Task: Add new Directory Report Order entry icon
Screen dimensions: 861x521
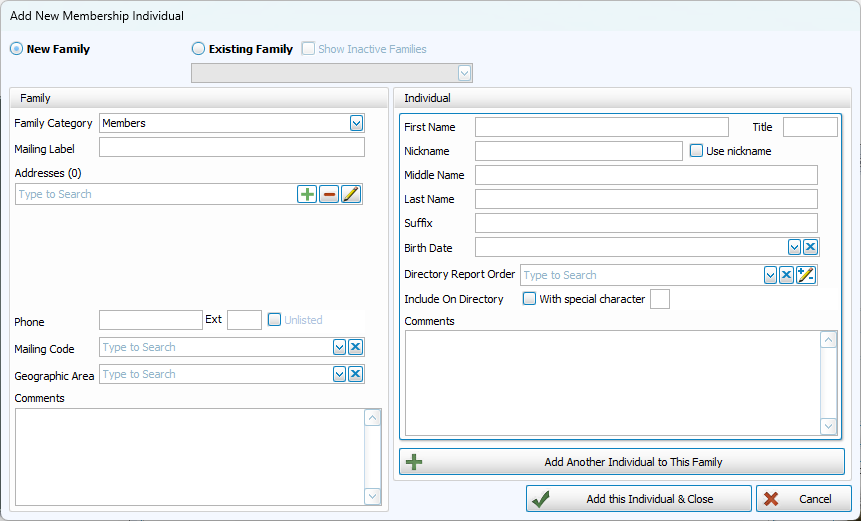Action: (806, 275)
